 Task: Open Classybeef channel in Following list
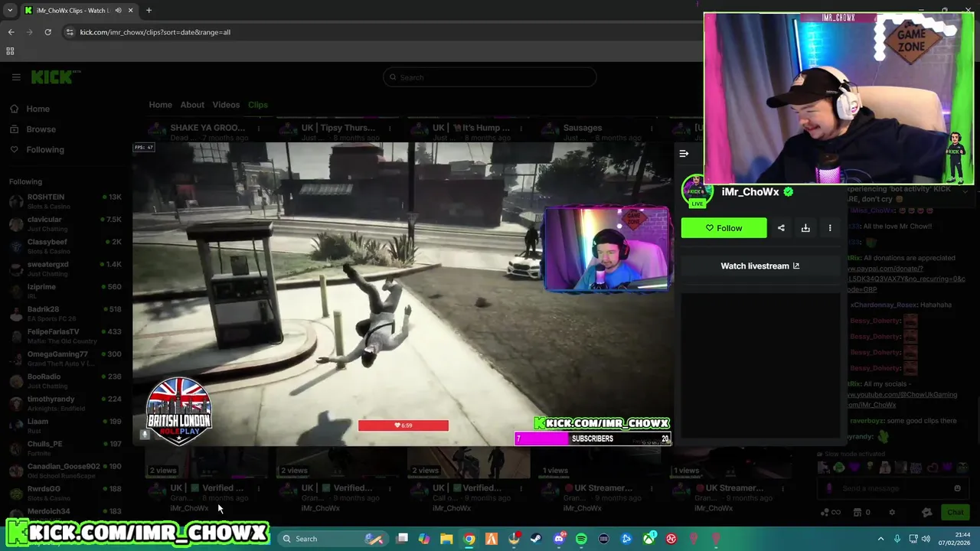tap(65, 246)
